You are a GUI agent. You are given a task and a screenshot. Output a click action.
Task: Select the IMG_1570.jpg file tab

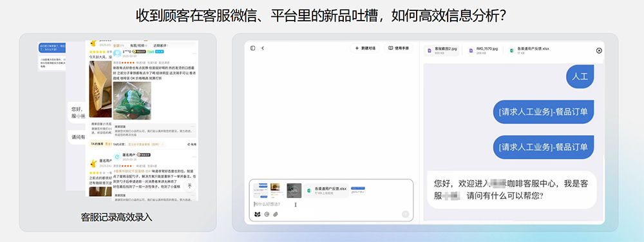coord(483,50)
